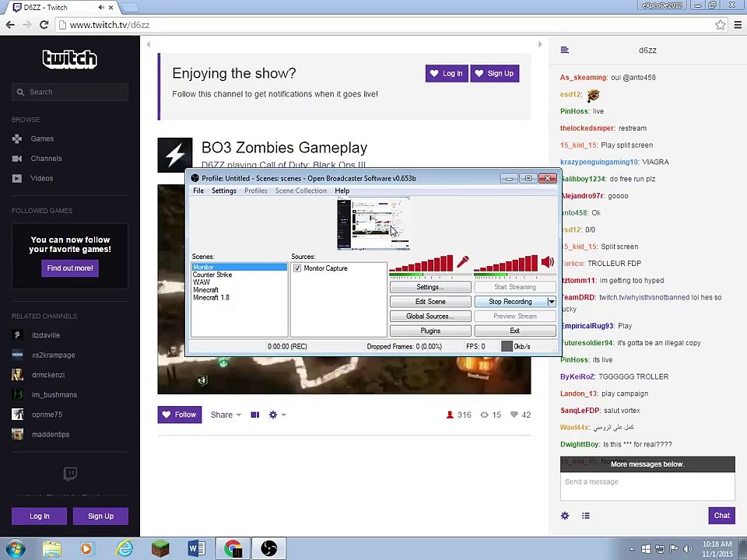Viewport: 747px width, 560px height.
Task: Focus the Send a message field
Action: click(647, 487)
